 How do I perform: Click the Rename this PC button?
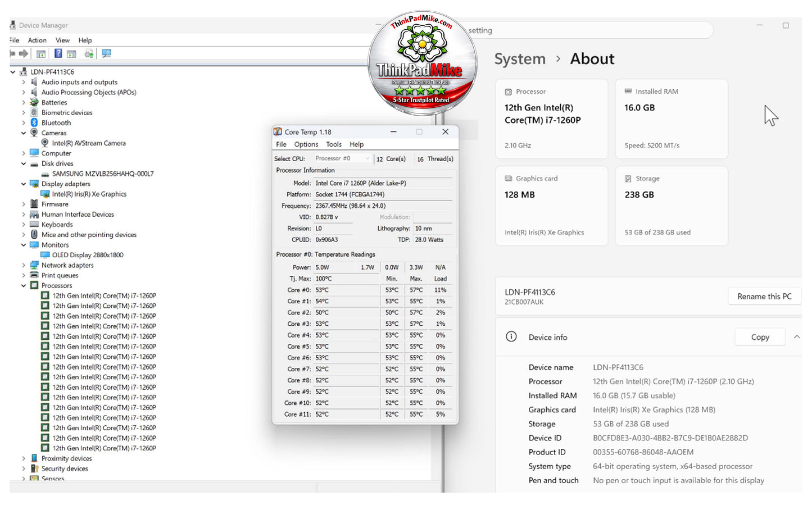tap(764, 297)
